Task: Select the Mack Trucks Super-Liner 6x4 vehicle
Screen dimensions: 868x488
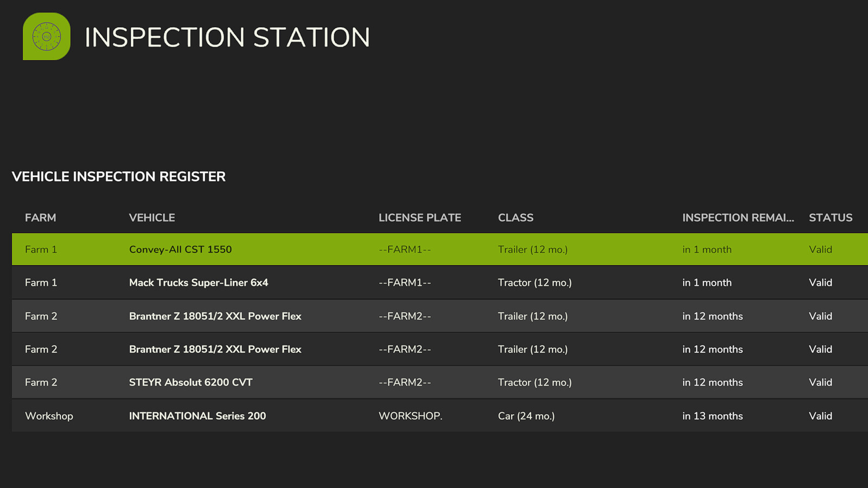Action: [199, 282]
